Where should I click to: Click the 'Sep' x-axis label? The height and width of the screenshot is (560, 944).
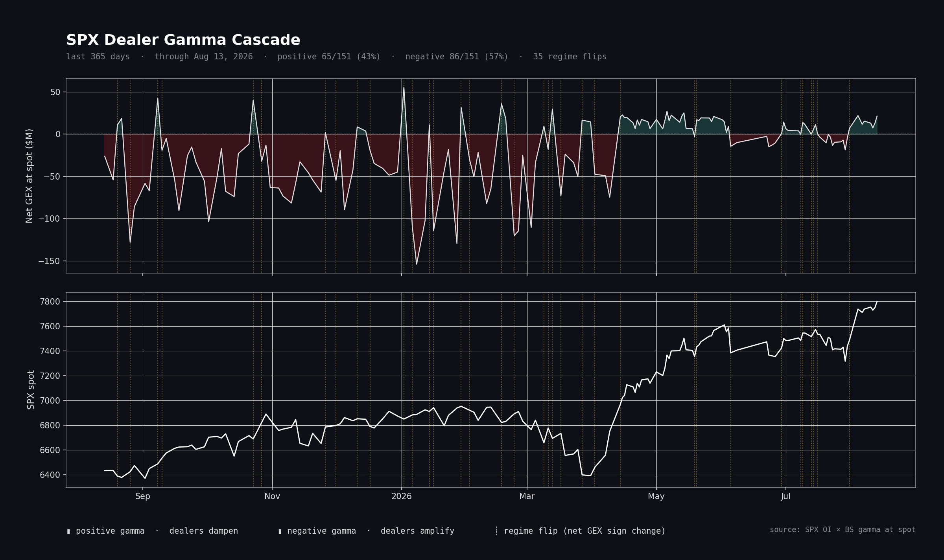coord(143,496)
